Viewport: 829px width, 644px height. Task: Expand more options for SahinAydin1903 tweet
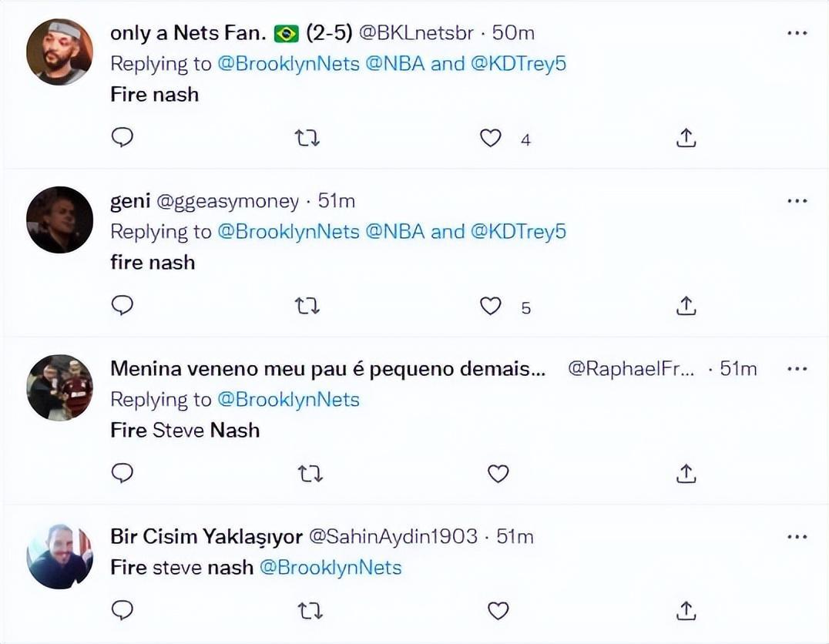pos(797,536)
